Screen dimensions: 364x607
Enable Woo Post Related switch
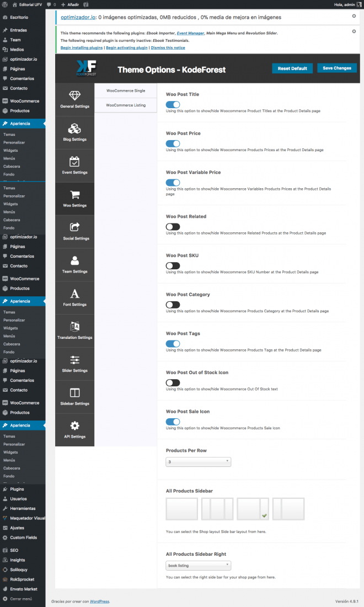pos(173,227)
